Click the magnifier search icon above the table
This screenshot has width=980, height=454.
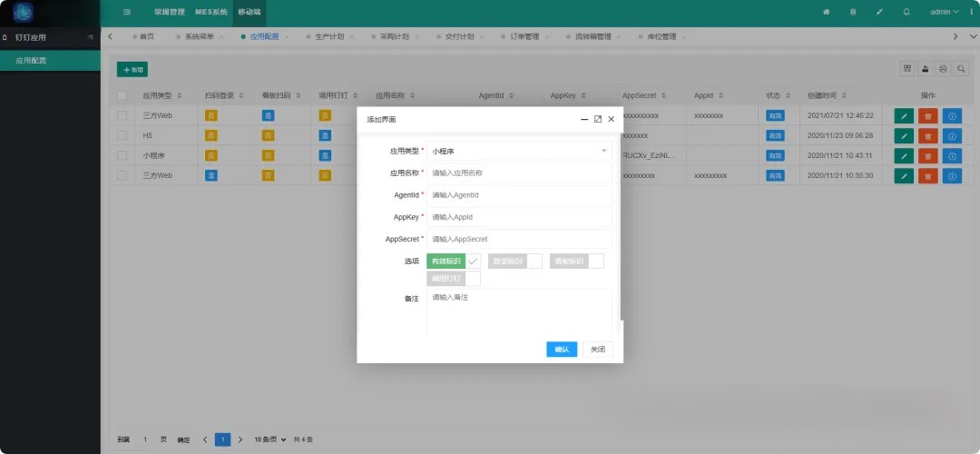coord(961,69)
